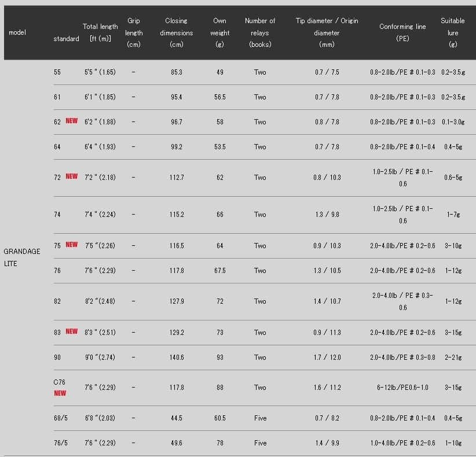Click tip diameter "1.3 / 9.8"
Image resolution: width=476 pixels, height=457 pixels.
327,215
